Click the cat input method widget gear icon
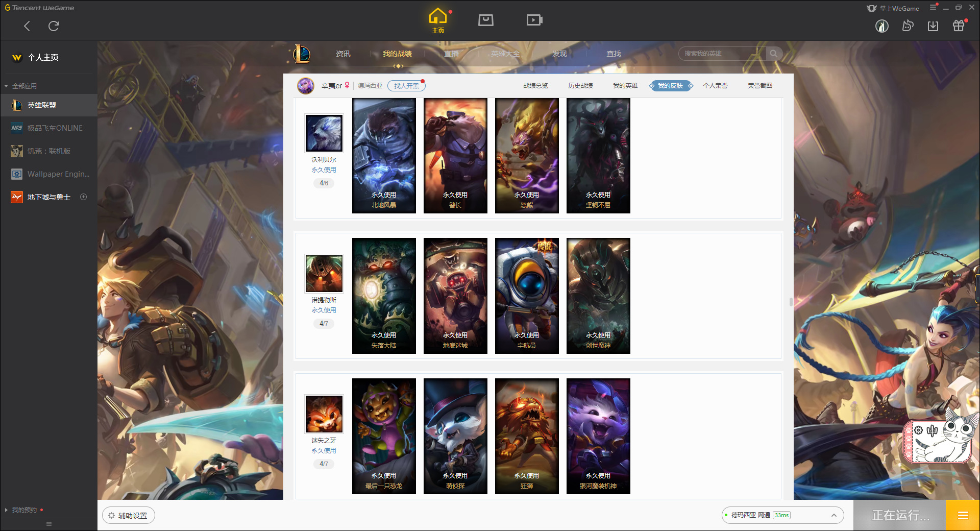 918,430
